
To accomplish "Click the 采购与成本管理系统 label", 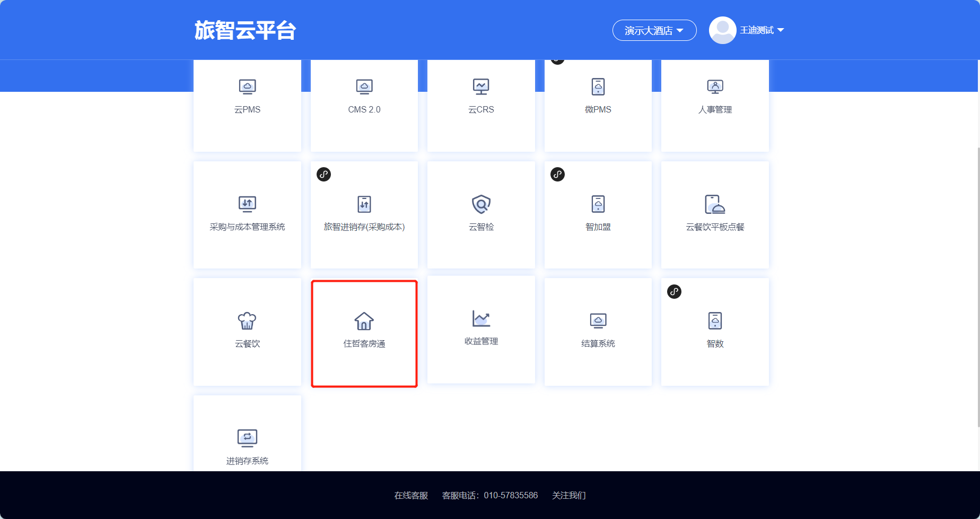I will [x=247, y=227].
